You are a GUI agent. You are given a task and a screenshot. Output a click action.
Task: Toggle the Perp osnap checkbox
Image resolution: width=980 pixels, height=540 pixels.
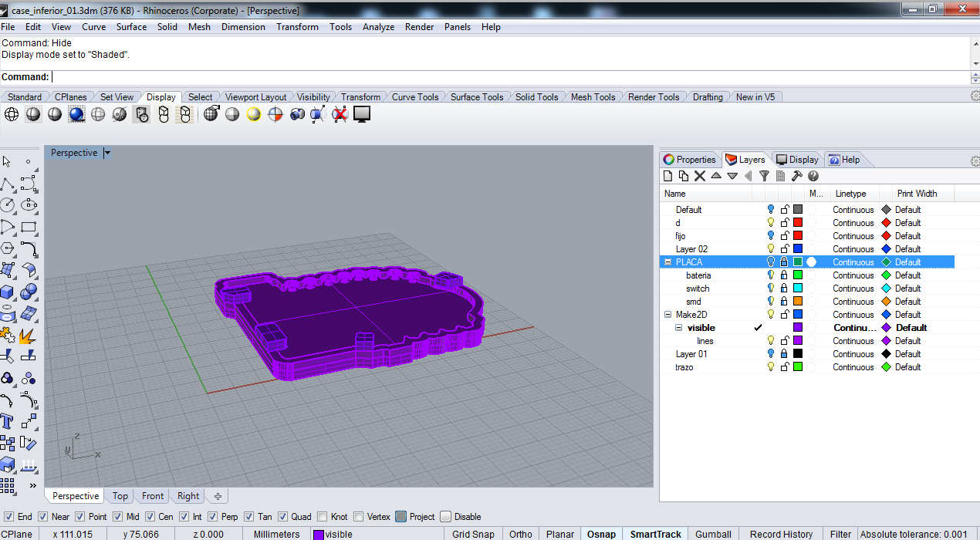tap(213, 517)
